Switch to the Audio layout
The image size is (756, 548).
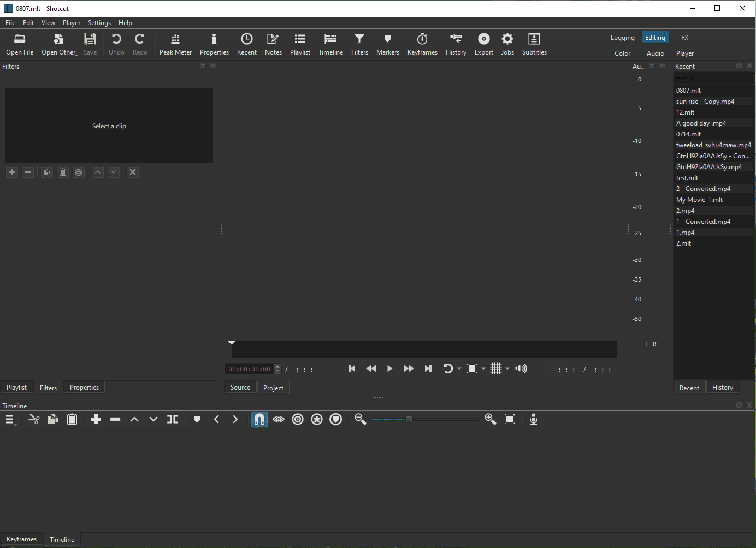tap(655, 53)
